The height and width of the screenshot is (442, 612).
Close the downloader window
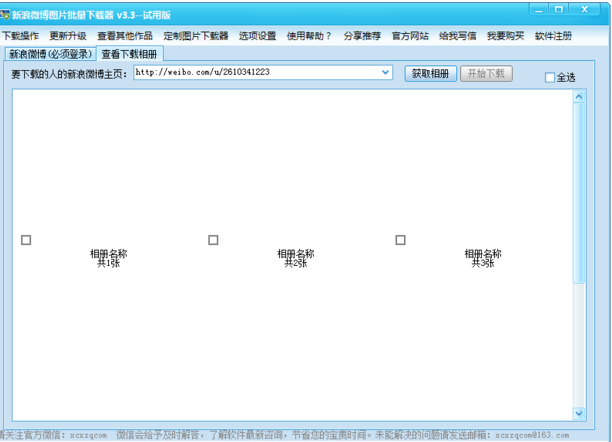pos(584,9)
